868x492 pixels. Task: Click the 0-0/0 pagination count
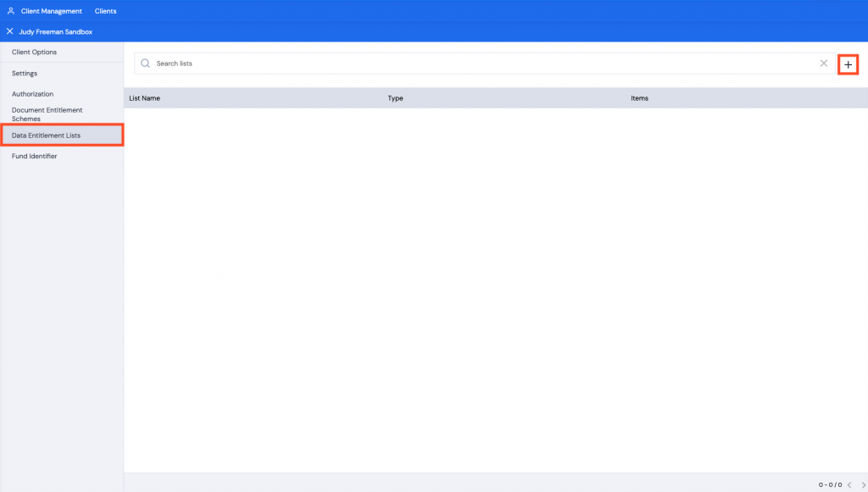point(831,485)
